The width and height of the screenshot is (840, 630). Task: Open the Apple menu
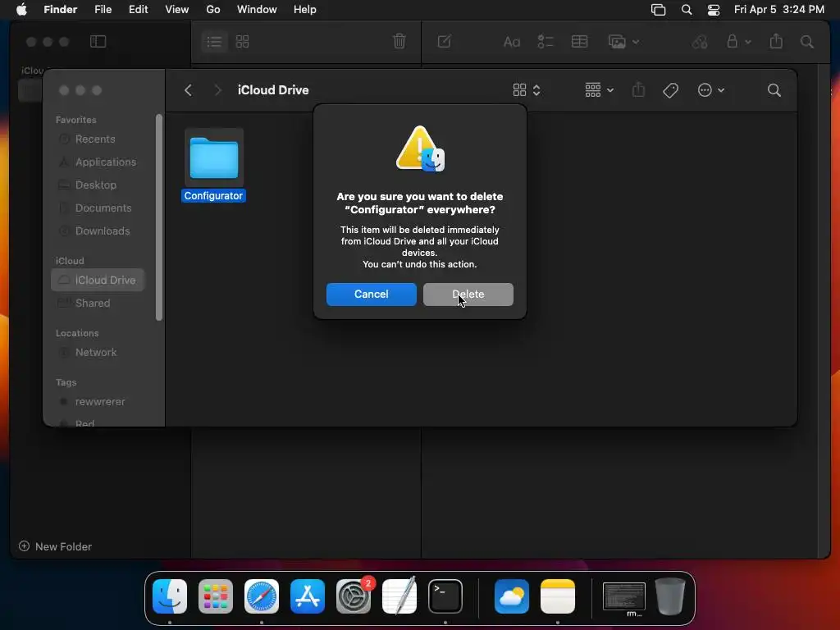pos(21,10)
